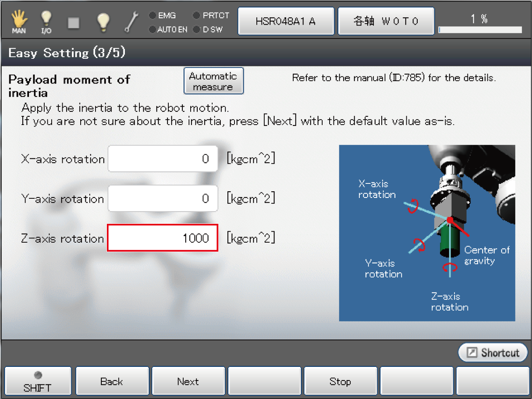Check the AUTO EN status indicator

tap(168, 29)
